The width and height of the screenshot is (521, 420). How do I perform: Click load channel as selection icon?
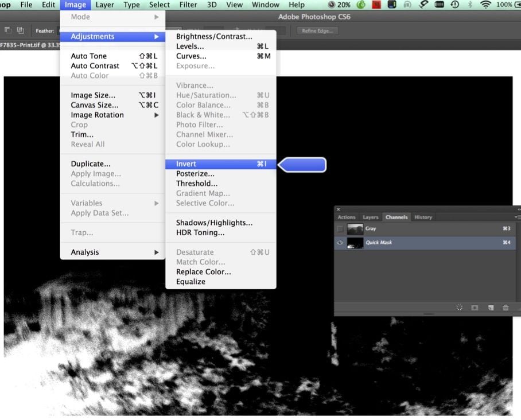[459, 308]
